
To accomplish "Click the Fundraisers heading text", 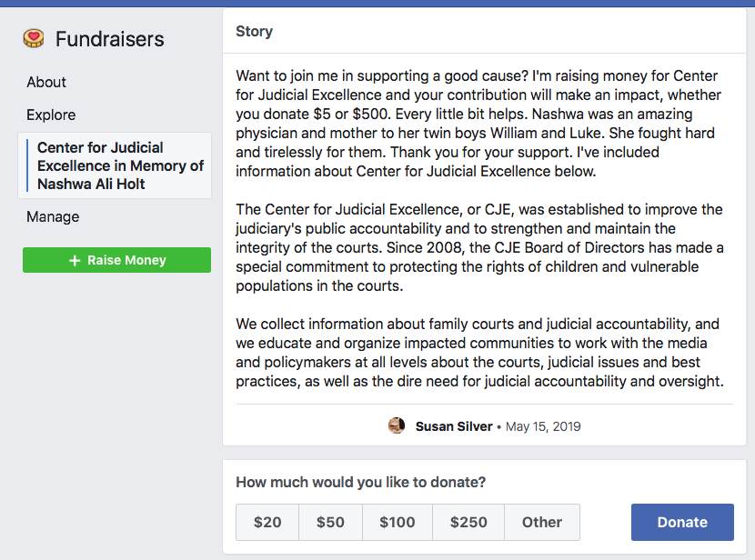I will (x=110, y=39).
